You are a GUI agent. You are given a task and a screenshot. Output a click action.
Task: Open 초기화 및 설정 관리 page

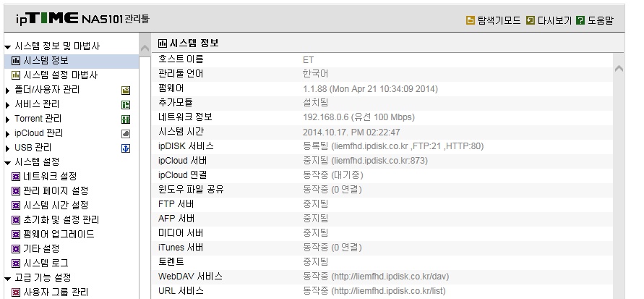pyautogui.click(x=61, y=219)
